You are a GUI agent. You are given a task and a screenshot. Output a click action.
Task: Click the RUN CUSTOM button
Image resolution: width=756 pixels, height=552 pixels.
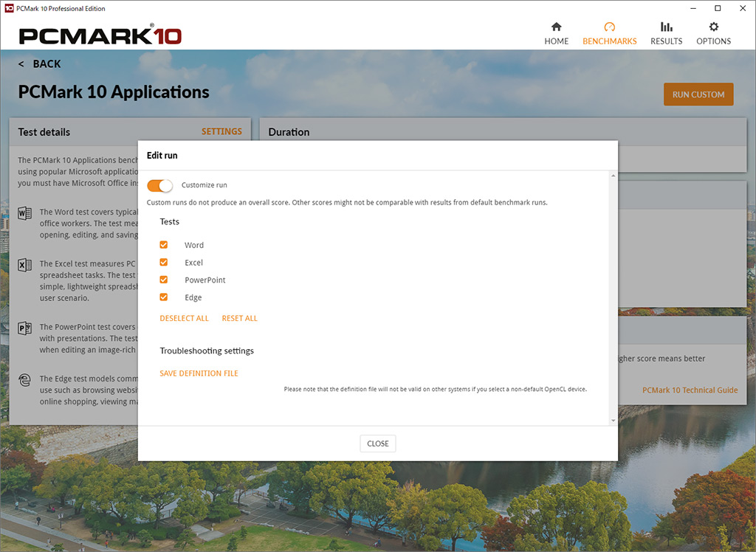coord(698,94)
